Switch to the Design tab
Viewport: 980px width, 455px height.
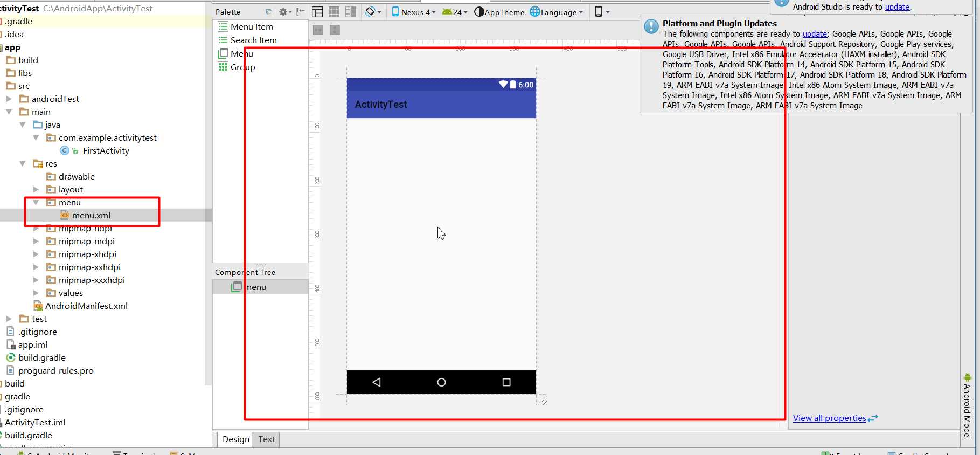click(x=236, y=439)
